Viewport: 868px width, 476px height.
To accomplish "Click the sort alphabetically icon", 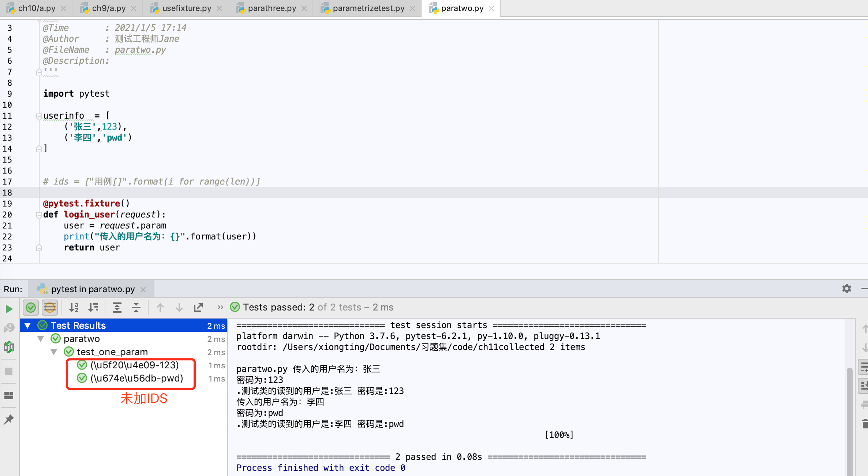I will pyautogui.click(x=74, y=308).
